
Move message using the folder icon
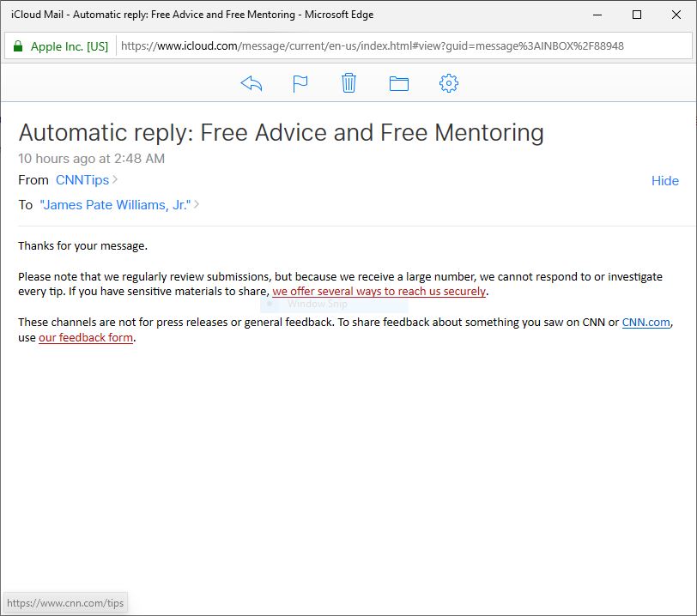[398, 82]
